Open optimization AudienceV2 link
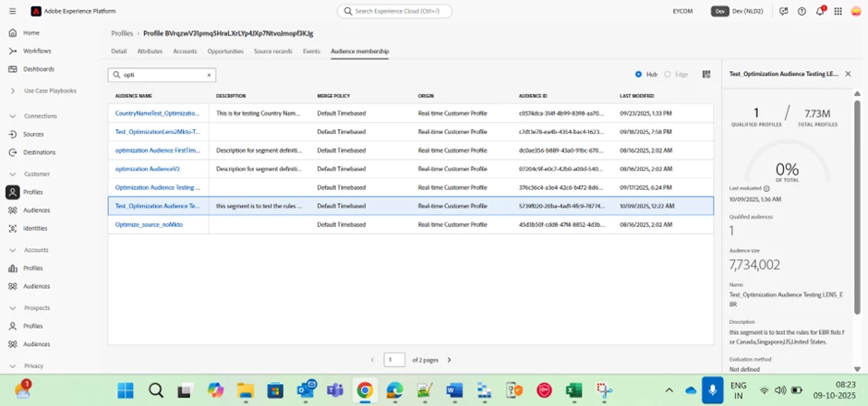Image resolution: width=868 pixels, height=406 pixels. click(x=147, y=169)
